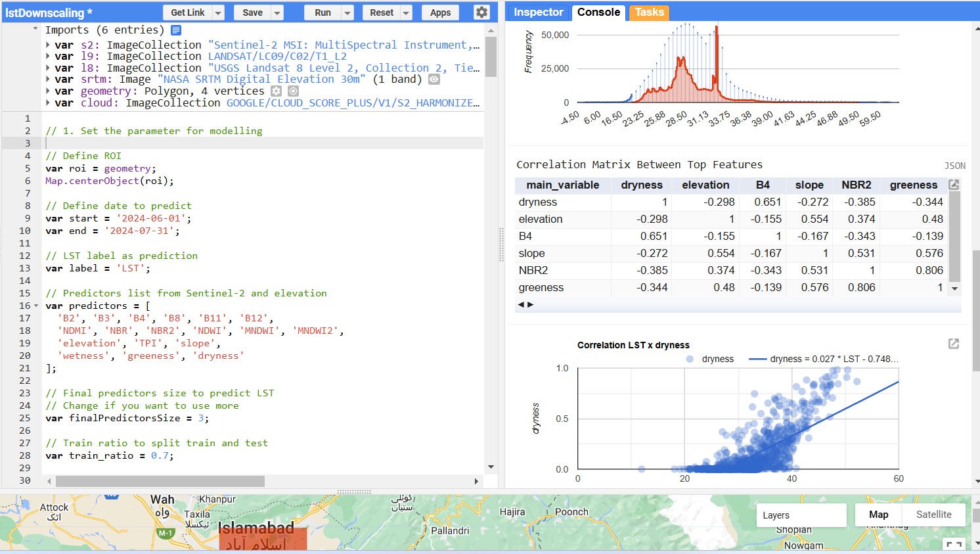Click the geometry marker settings icon
The height and width of the screenshot is (554, 980).
[277, 91]
